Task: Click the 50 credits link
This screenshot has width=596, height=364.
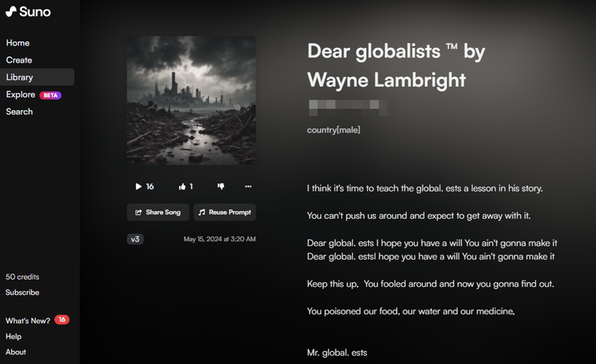Action: tap(22, 277)
